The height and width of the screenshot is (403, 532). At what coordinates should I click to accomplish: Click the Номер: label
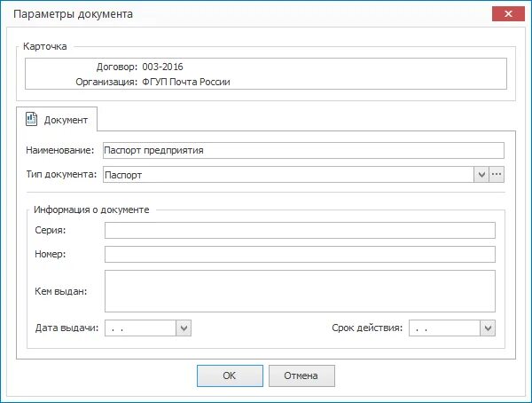pos(51,254)
